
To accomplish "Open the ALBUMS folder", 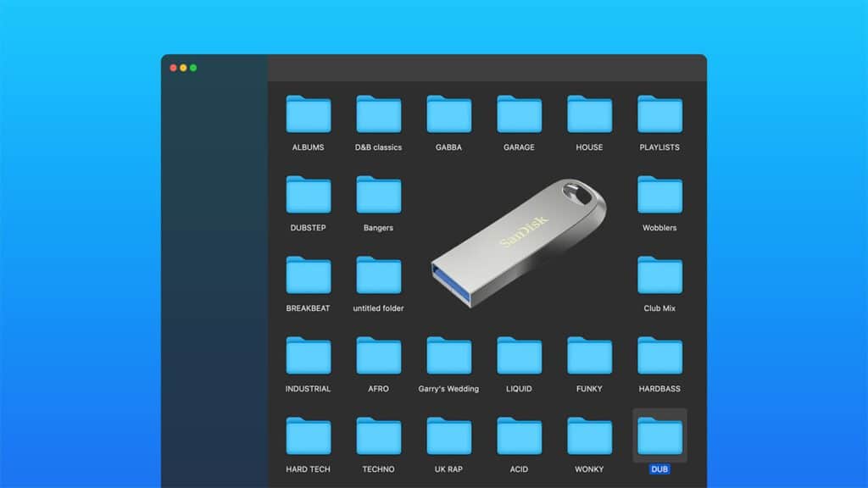I will tap(308, 115).
